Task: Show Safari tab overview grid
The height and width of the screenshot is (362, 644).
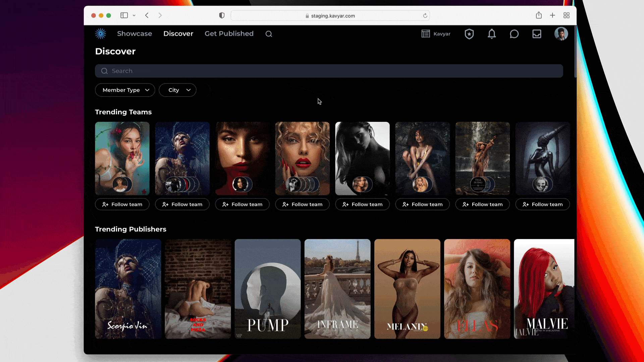Action: pyautogui.click(x=567, y=15)
